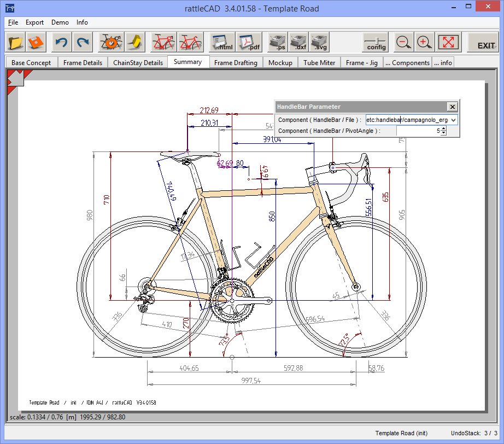Image resolution: width=504 pixels, height=444 pixels.
Task: Select the ... info tab
Action: 443,63
